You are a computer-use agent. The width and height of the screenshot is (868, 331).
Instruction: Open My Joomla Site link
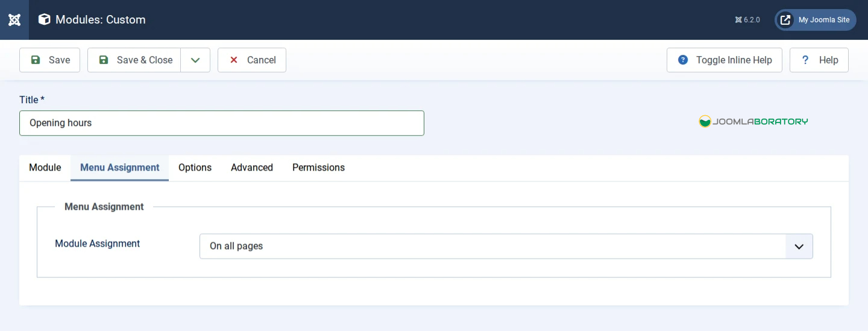816,20
